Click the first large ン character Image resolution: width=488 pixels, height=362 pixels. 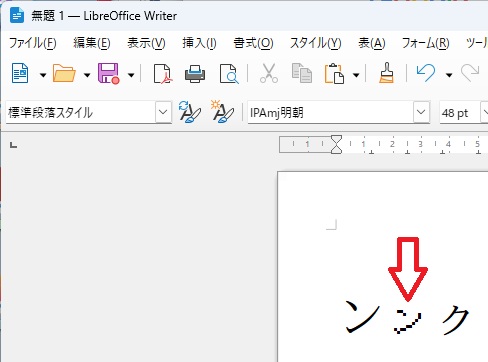coord(362,316)
